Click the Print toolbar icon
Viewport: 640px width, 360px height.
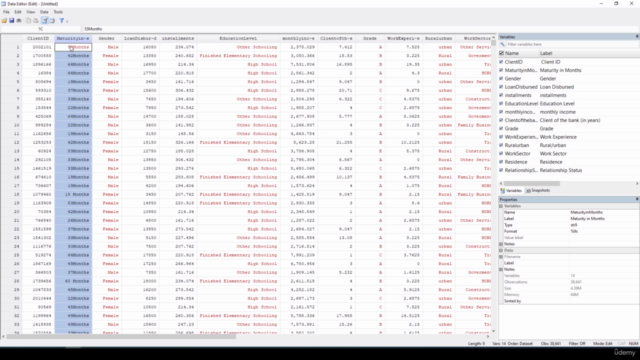click(x=19, y=20)
